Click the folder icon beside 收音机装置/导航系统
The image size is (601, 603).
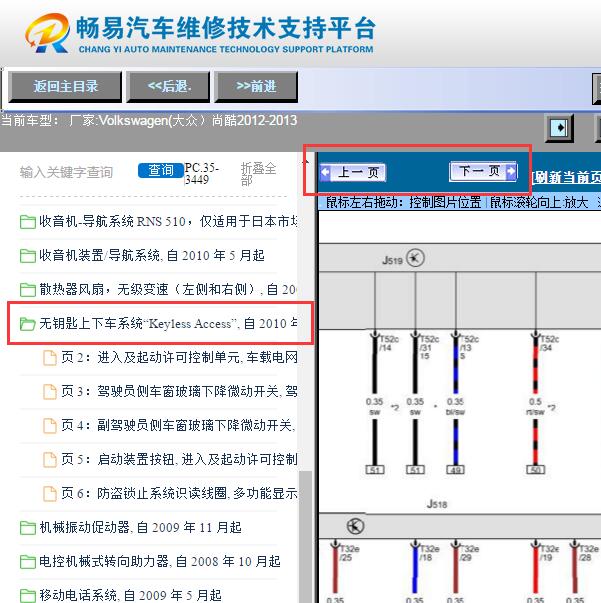pos(28,256)
